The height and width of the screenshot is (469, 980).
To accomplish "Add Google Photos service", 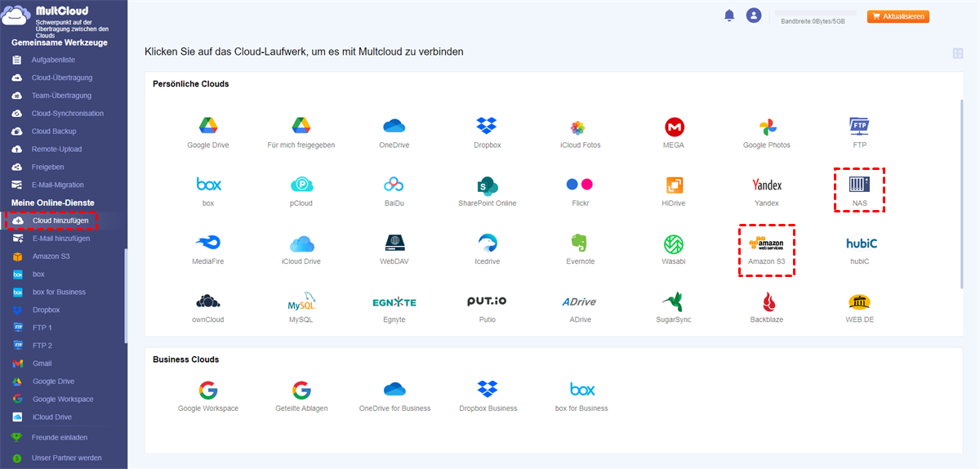I will pyautogui.click(x=767, y=127).
